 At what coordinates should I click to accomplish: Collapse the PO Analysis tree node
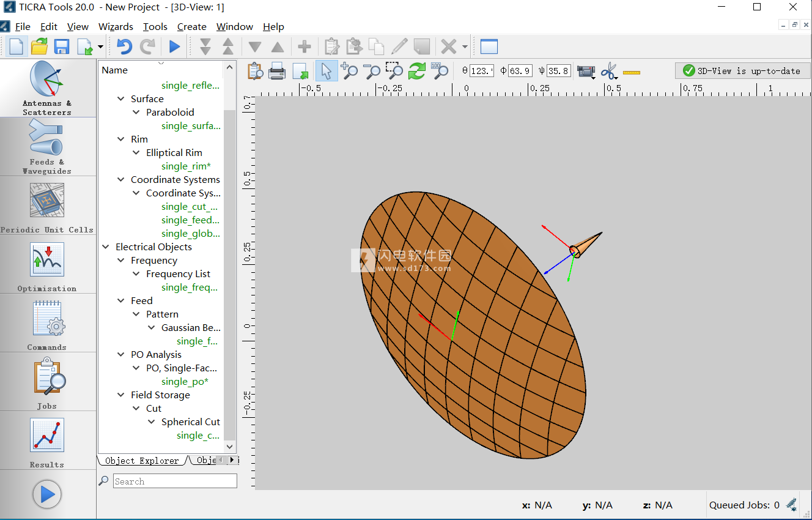pos(121,354)
